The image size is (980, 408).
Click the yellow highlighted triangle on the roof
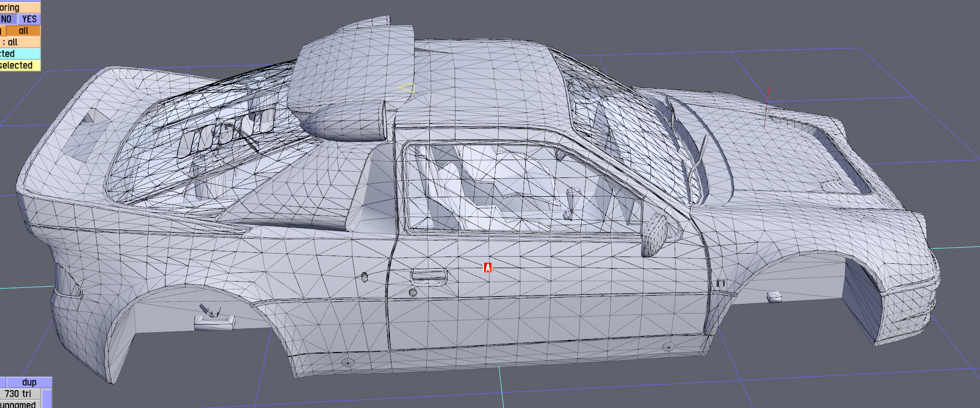tap(408, 88)
